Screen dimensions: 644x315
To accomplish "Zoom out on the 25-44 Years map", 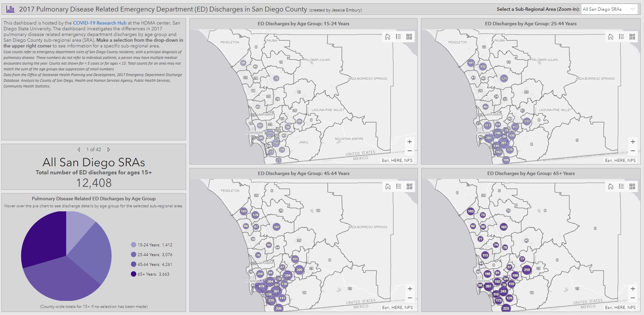I will point(633,151).
